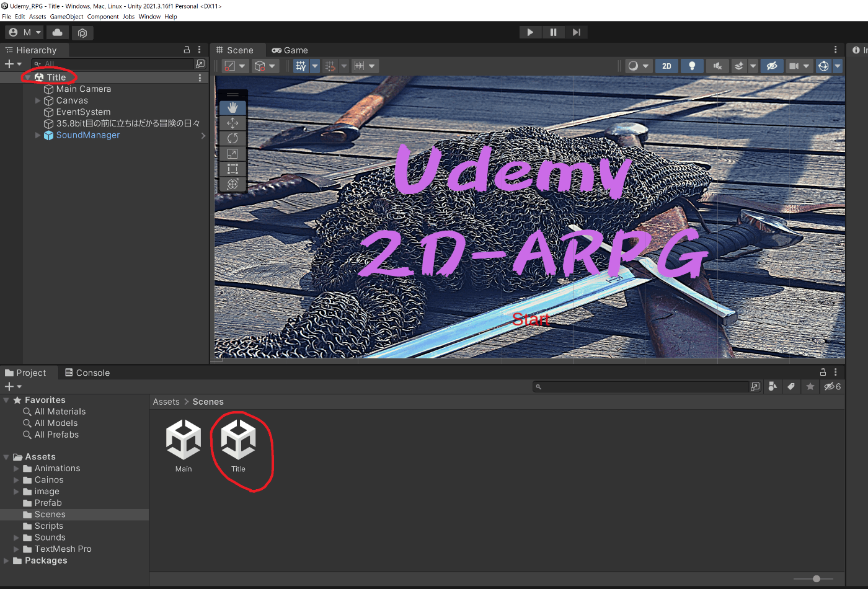Select the Move tool in scene overlay
The width and height of the screenshot is (868, 589).
(233, 123)
